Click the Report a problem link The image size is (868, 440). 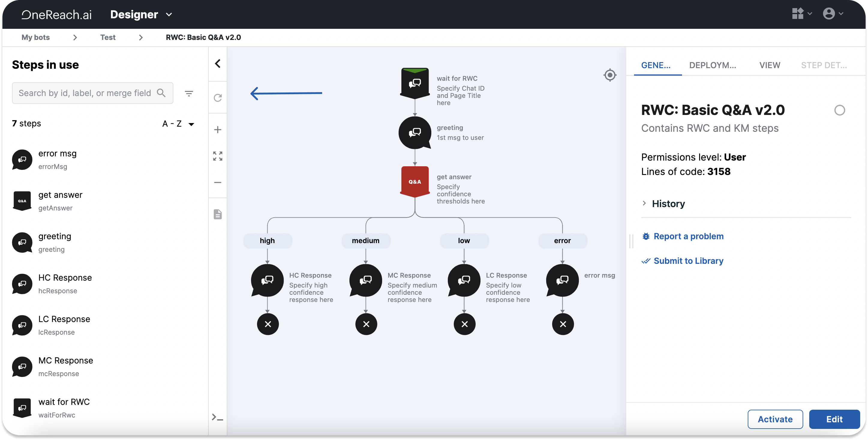[x=688, y=236]
